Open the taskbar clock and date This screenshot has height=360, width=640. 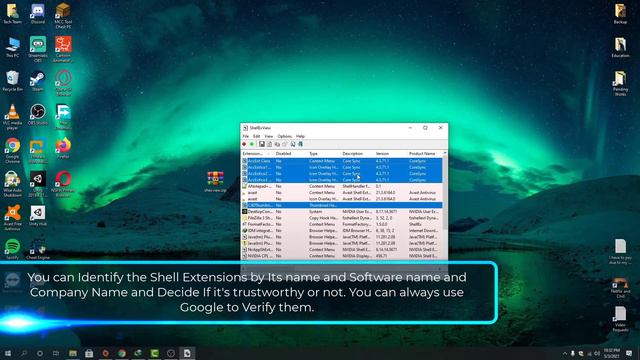pyautogui.click(x=611, y=353)
